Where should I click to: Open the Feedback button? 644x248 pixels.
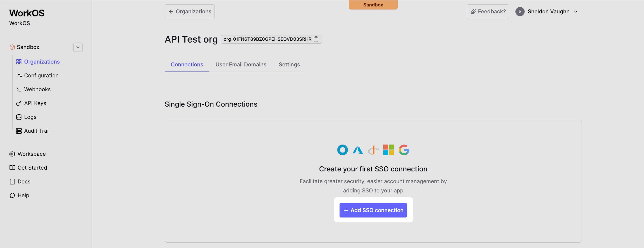click(488, 12)
